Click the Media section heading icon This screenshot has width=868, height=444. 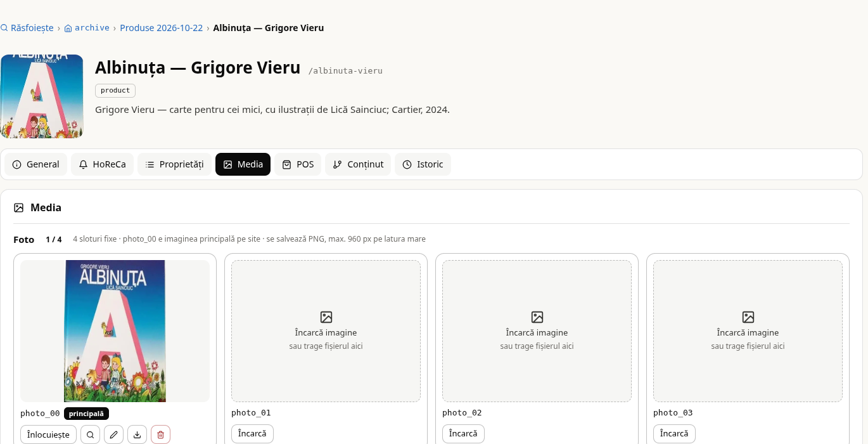[x=19, y=207]
